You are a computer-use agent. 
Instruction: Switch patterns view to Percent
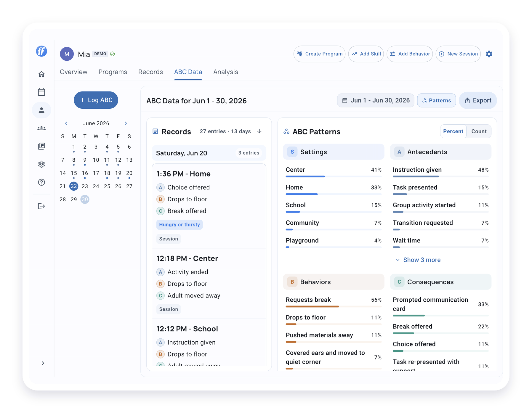point(453,131)
